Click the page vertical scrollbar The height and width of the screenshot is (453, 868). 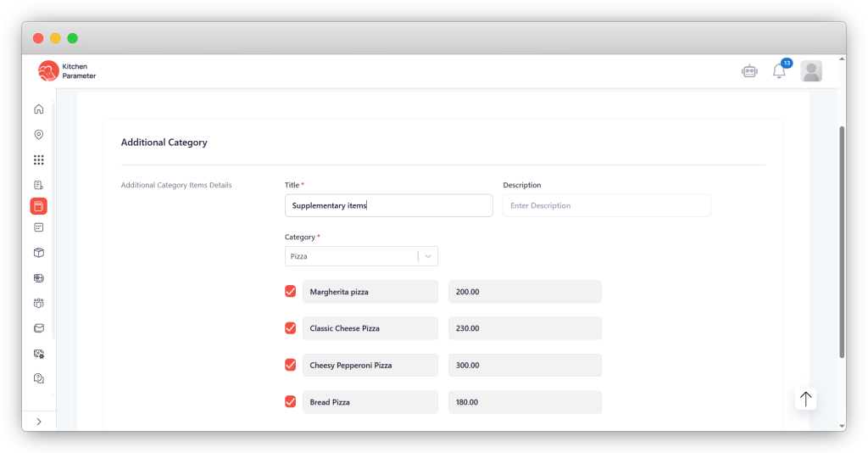841,242
